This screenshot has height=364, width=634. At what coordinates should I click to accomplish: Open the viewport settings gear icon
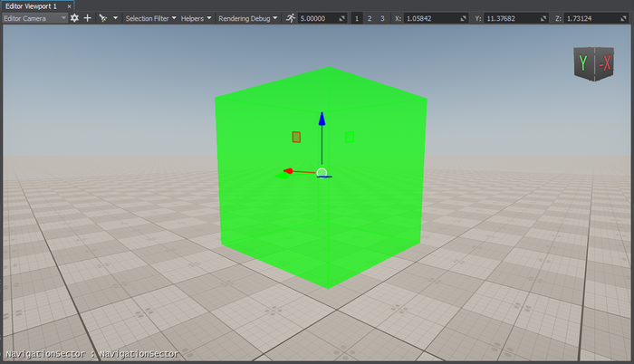74,18
